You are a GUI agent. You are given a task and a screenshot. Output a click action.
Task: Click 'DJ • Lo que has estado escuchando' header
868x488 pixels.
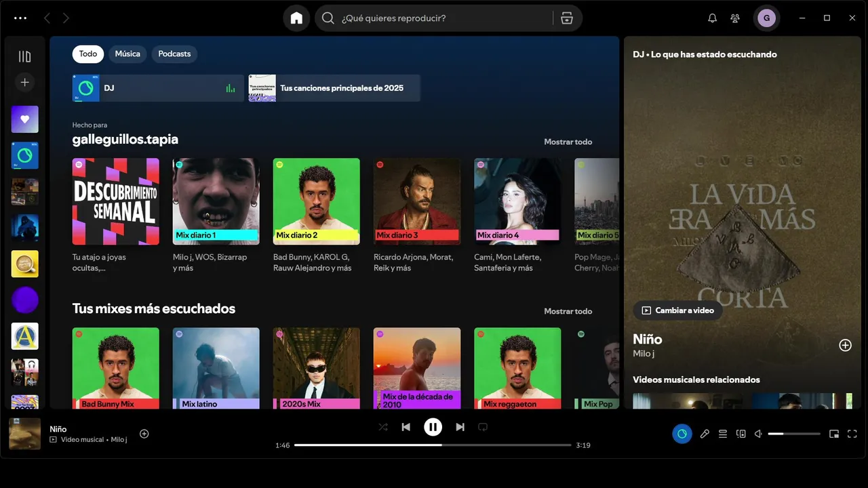coord(705,54)
